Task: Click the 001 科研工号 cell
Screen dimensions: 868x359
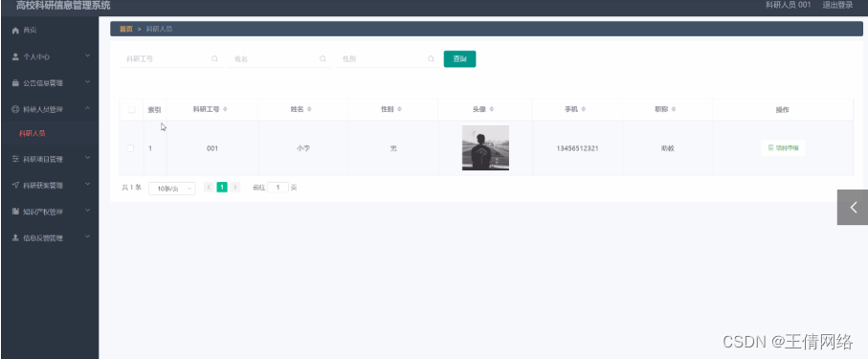Action: (x=212, y=148)
